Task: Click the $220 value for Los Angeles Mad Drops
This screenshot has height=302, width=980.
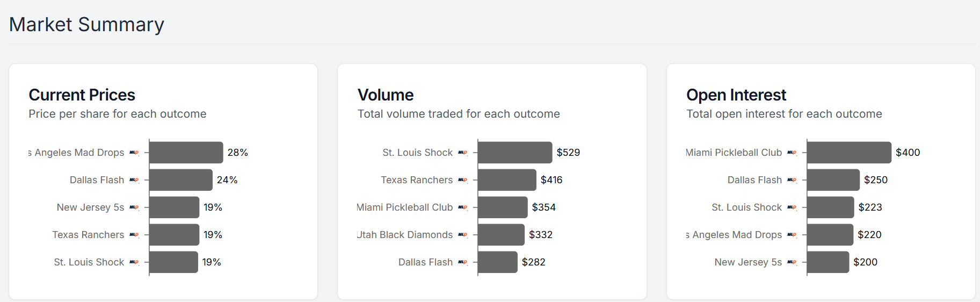Action: (869, 235)
